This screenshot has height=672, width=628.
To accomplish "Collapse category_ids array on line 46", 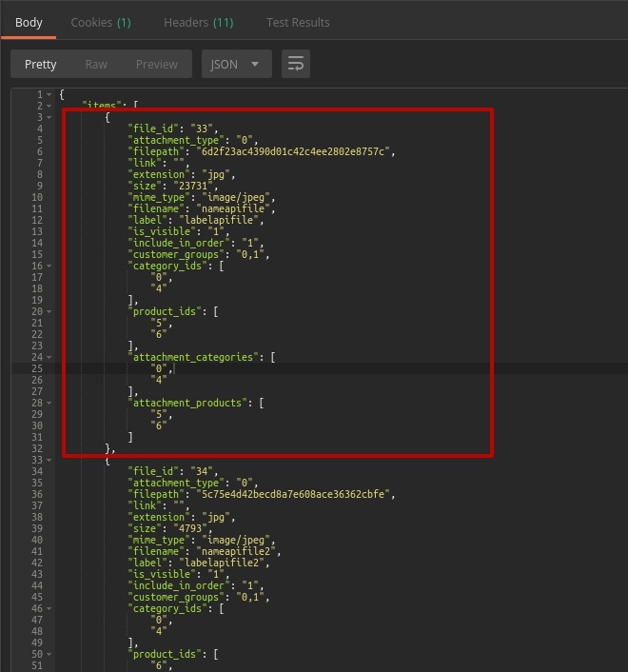I will [49, 608].
